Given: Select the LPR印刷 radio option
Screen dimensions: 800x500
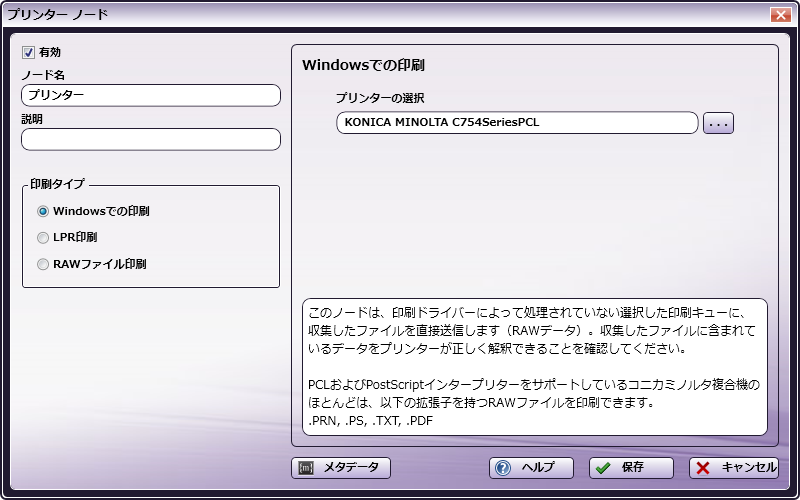Looking at the screenshot, I should pyautogui.click(x=43, y=238).
